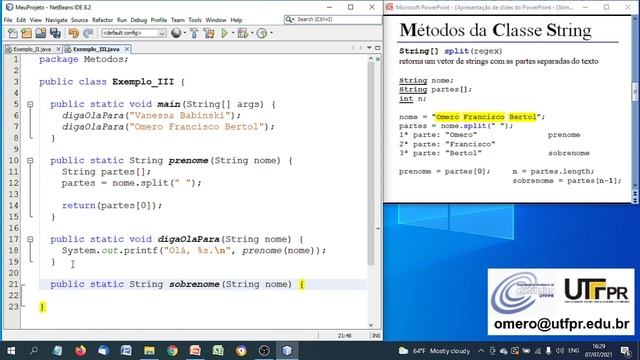Run the project with the green play icon
Screen dimensions: 640x360
click(224, 33)
